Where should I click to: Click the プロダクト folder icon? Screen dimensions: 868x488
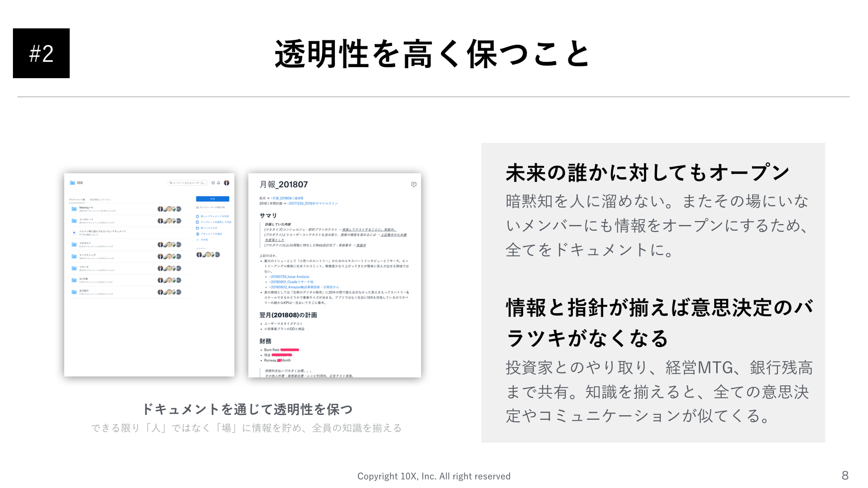coord(74,244)
